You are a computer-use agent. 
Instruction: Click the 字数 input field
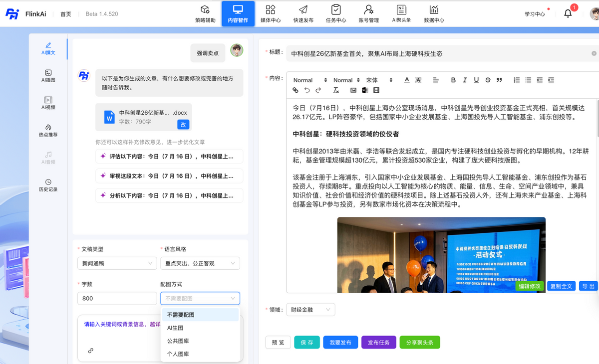(x=117, y=298)
